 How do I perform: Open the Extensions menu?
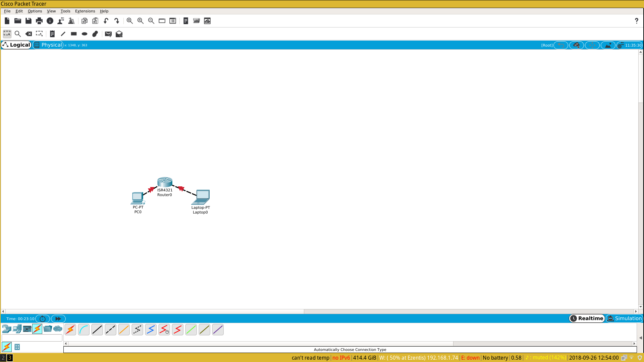click(x=85, y=11)
